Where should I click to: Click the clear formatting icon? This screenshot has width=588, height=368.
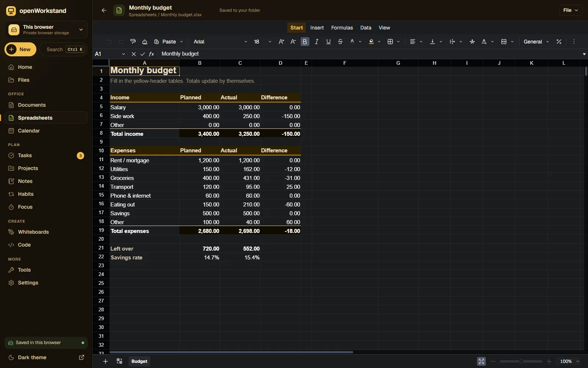[x=145, y=42]
